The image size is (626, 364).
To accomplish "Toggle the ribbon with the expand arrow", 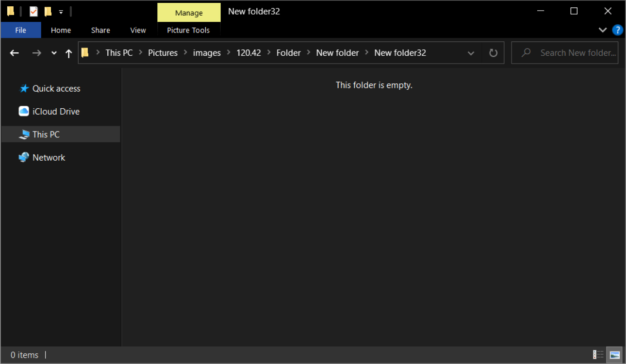I will 603,30.
